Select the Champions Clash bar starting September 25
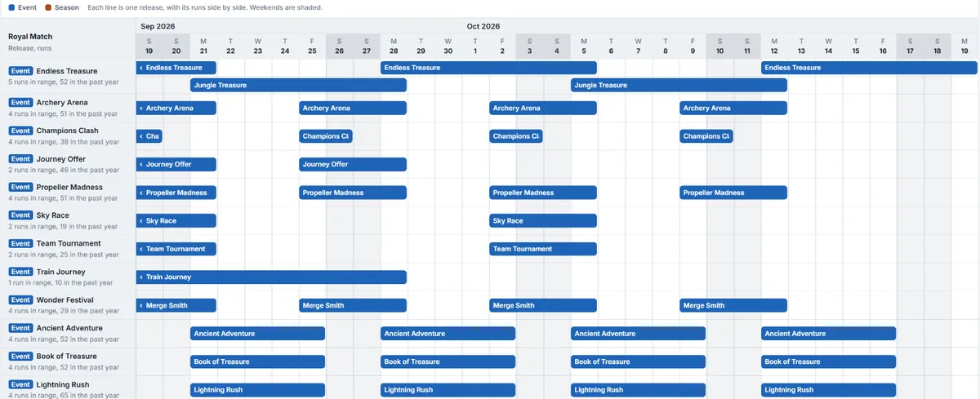This screenshot has height=399, width=980. (326, 136)
